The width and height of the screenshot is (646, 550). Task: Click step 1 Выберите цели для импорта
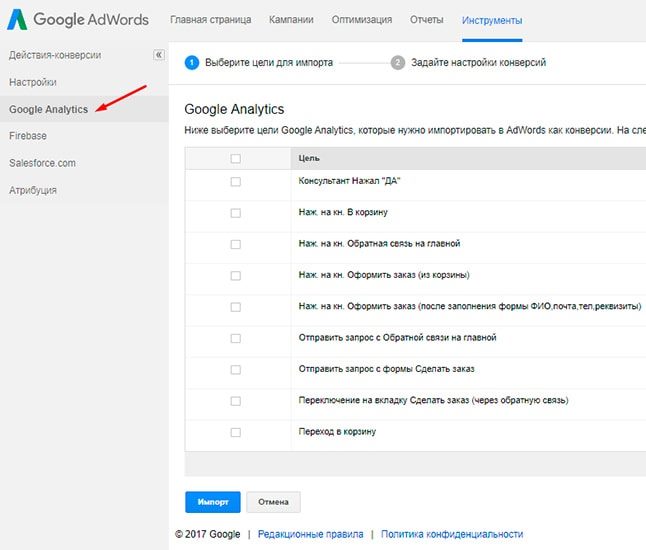click(x=259, y=63)
